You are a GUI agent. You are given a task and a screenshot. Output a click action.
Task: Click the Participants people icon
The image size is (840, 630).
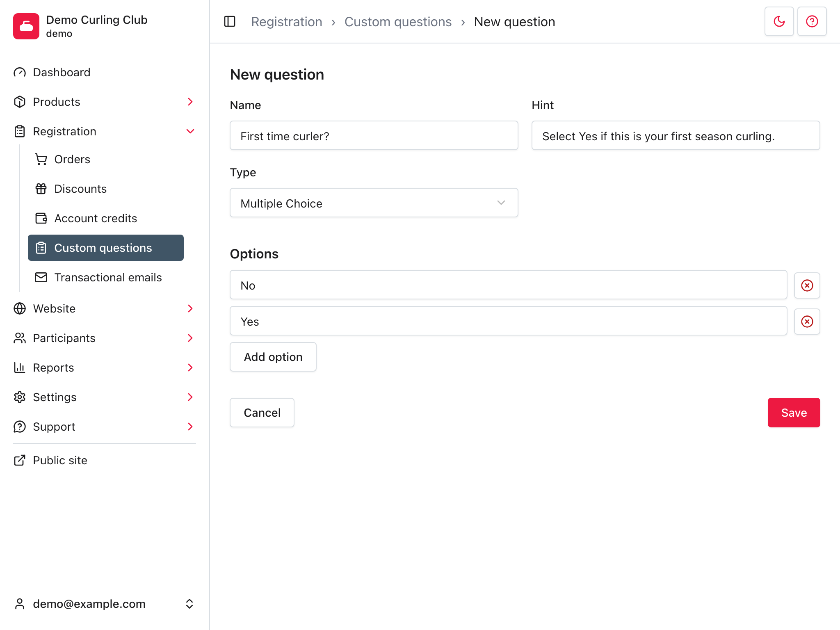pyautogui.click(x=20, y=338)
